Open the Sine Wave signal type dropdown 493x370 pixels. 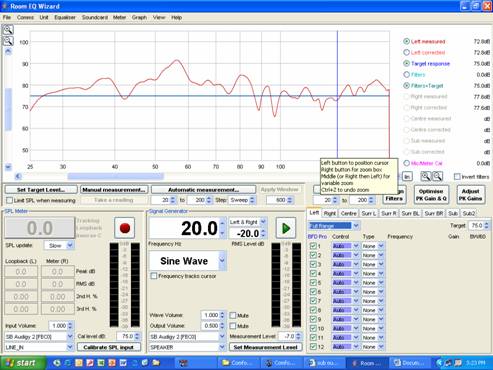pos(222,261)
